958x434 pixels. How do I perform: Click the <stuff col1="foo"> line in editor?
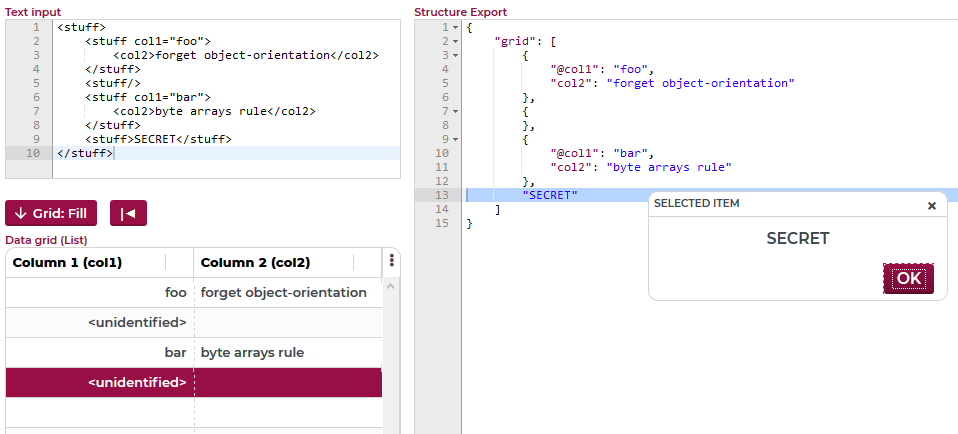click(148, 42)
